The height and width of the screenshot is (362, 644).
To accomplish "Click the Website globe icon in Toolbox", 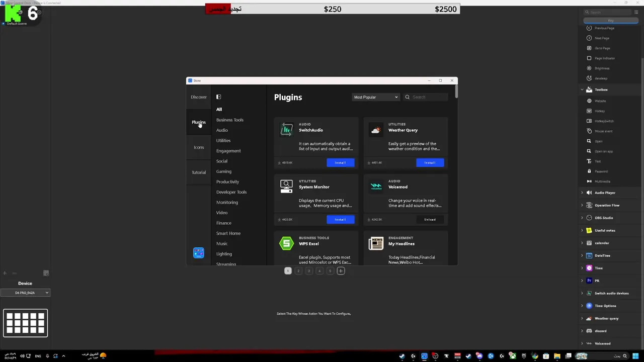I will click(589, 101).
